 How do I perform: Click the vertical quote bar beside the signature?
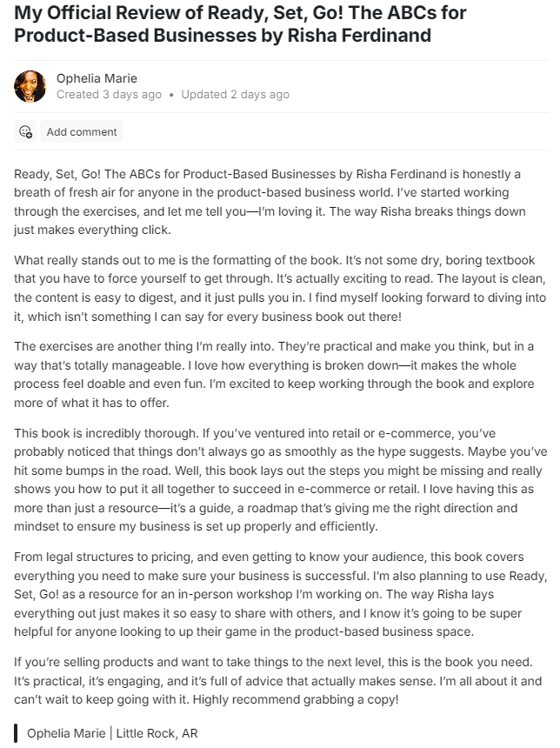[x=16, y=733]
